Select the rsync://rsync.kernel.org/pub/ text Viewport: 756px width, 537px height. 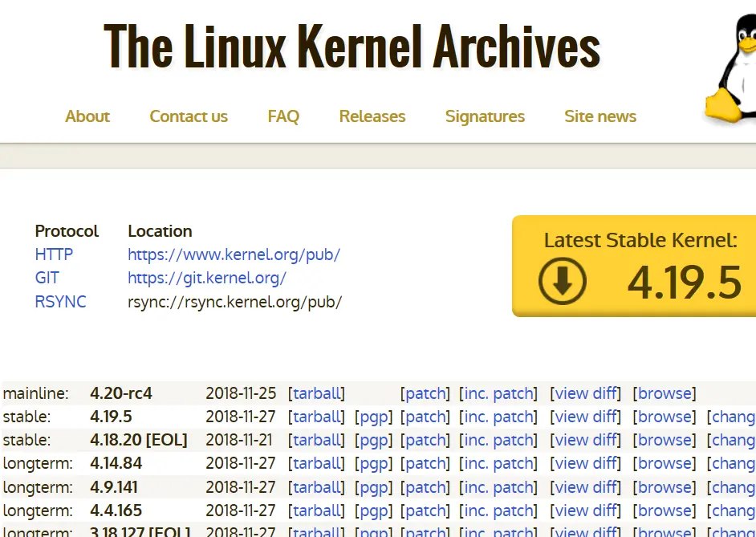[x=235, y=302]
